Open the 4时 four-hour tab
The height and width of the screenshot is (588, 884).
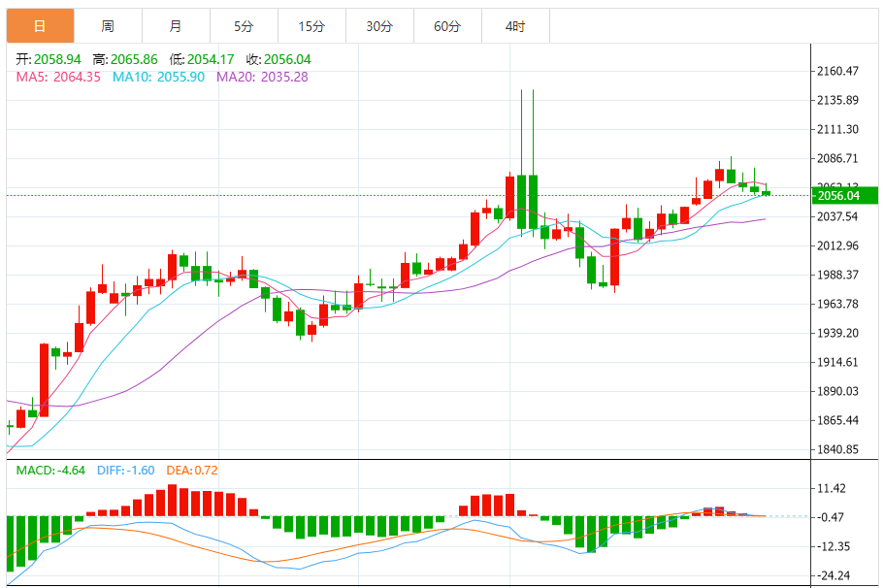pos(515,26)
